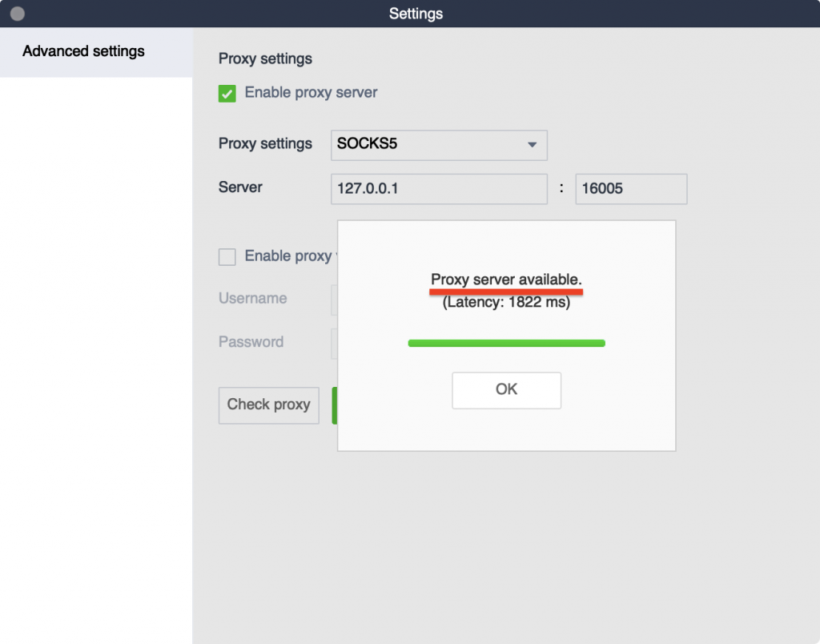This screenshot has height=644, width=820.
Task: Click the Proxy settings section heading
Action: tap(264, 58)
